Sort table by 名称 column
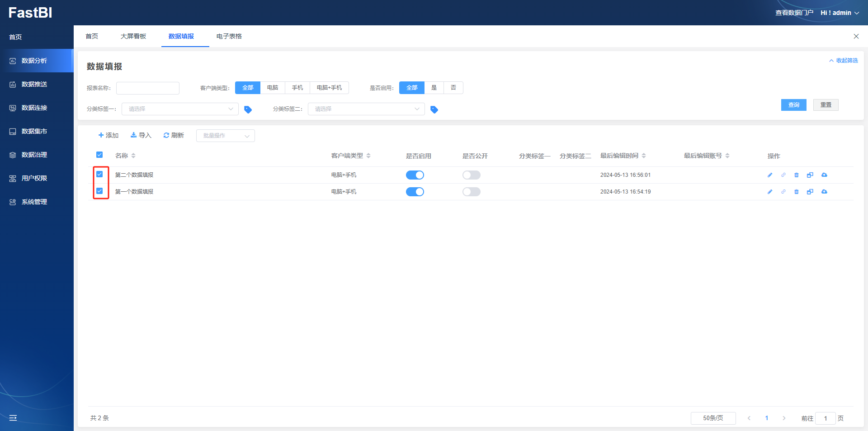Screen dimensions: 868x431 [x=133, y=156]
